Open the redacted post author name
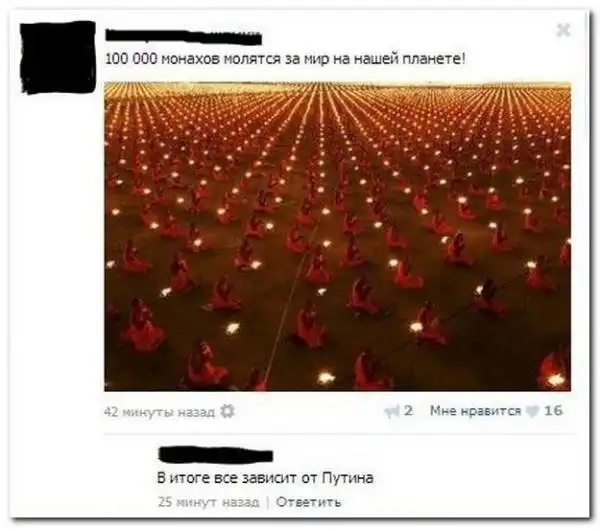The height and width of the screenshot is (531, 600). [183, 37]
